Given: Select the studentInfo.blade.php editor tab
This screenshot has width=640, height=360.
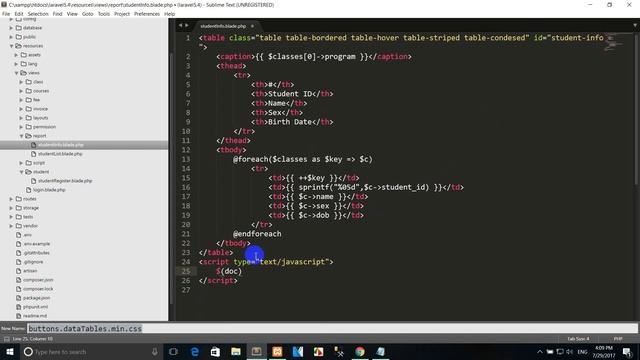Looking at the screenshot, I should (223, 26).
